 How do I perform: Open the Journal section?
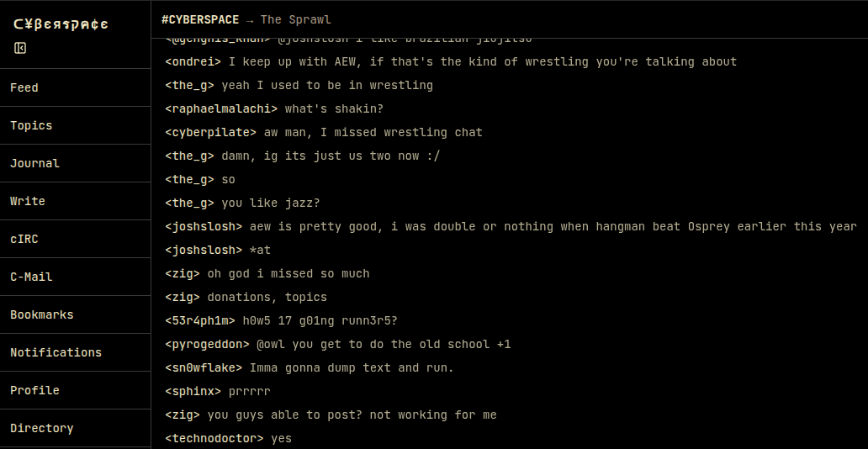(34, 163)
